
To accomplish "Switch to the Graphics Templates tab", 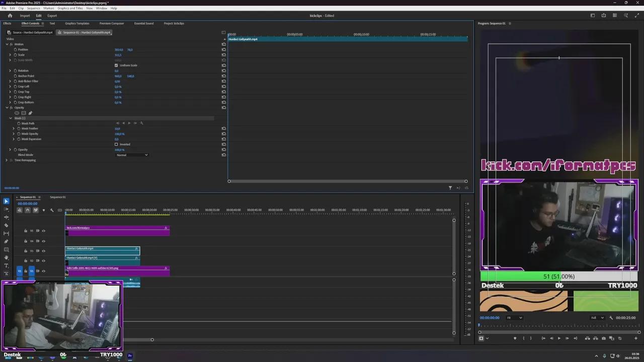I will (x=77, y=24).
